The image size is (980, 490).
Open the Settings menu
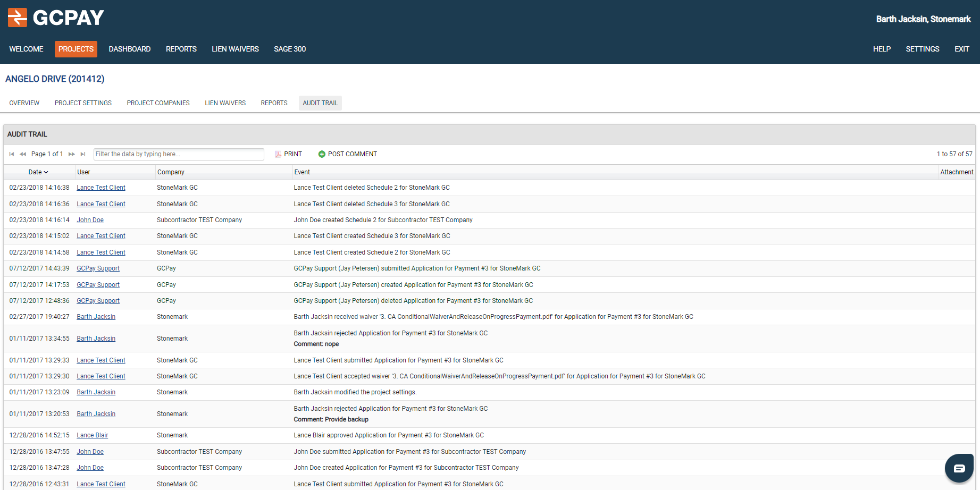922,49
